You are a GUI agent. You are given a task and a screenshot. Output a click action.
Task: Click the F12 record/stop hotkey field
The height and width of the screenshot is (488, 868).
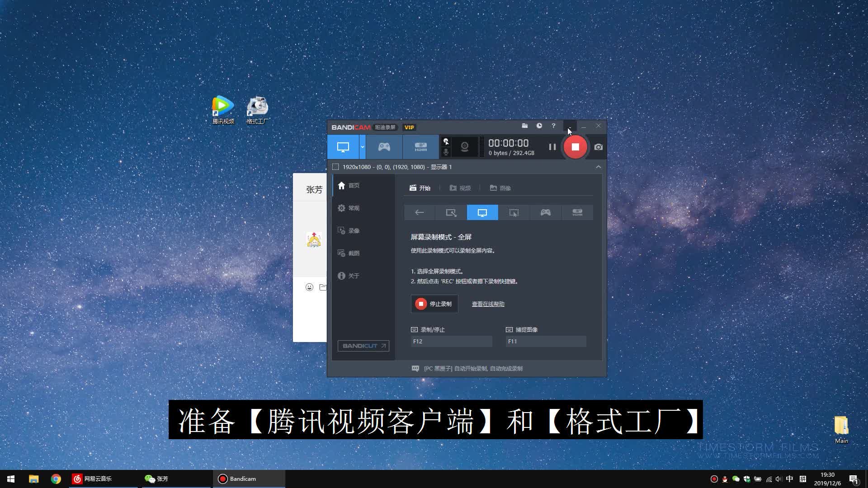(x=452, y=342)
